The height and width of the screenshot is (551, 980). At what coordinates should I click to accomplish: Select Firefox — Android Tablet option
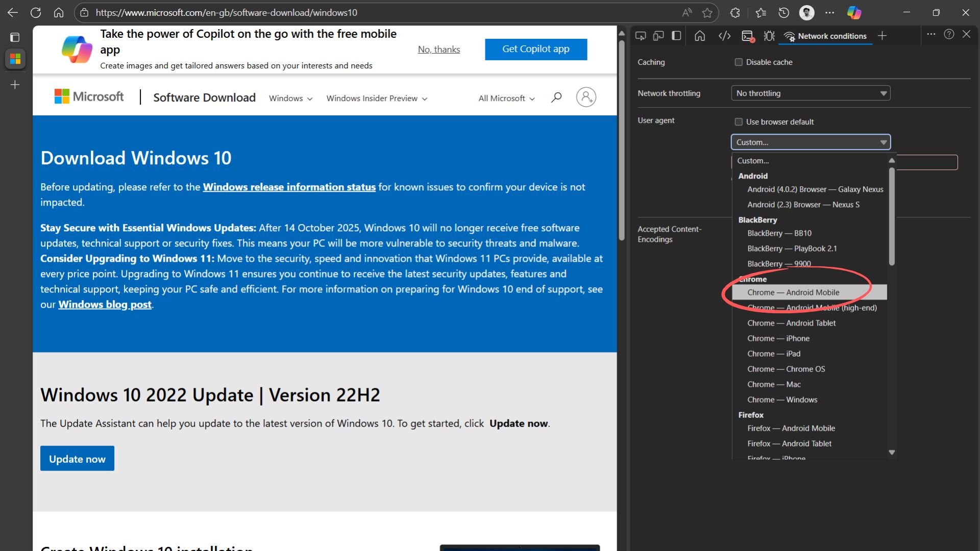809,443
